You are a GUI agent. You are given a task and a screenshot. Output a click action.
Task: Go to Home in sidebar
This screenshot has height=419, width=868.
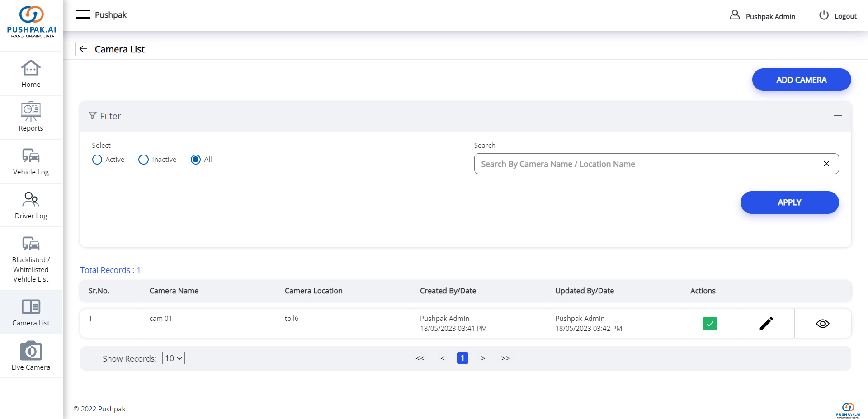31,74
